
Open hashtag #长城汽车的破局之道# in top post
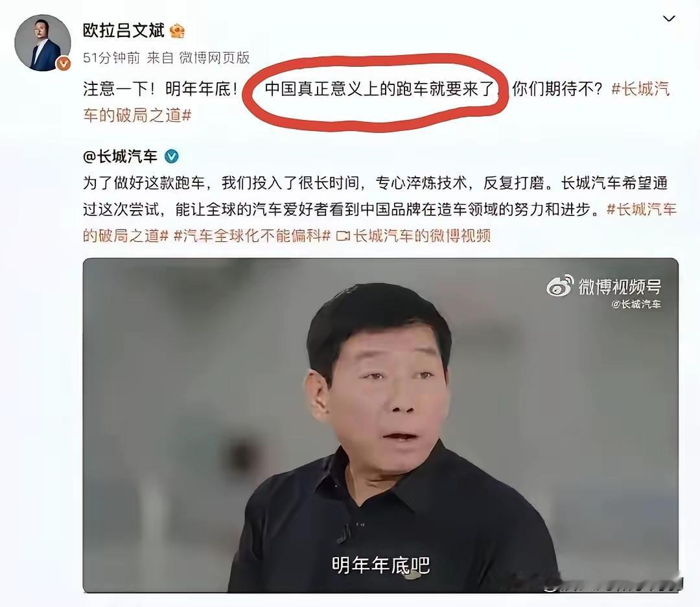377,102
